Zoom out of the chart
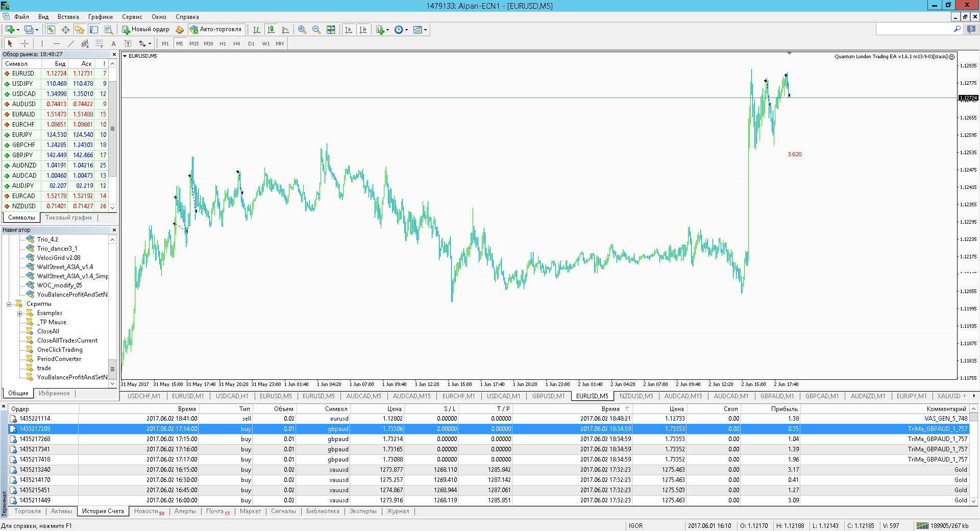980x531 pixels. coord(316,30)
